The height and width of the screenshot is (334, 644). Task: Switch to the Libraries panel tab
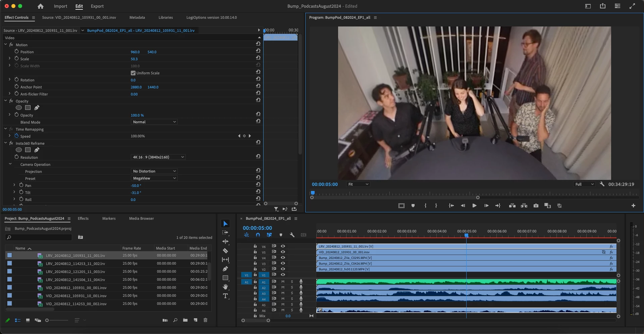point(166,17)
